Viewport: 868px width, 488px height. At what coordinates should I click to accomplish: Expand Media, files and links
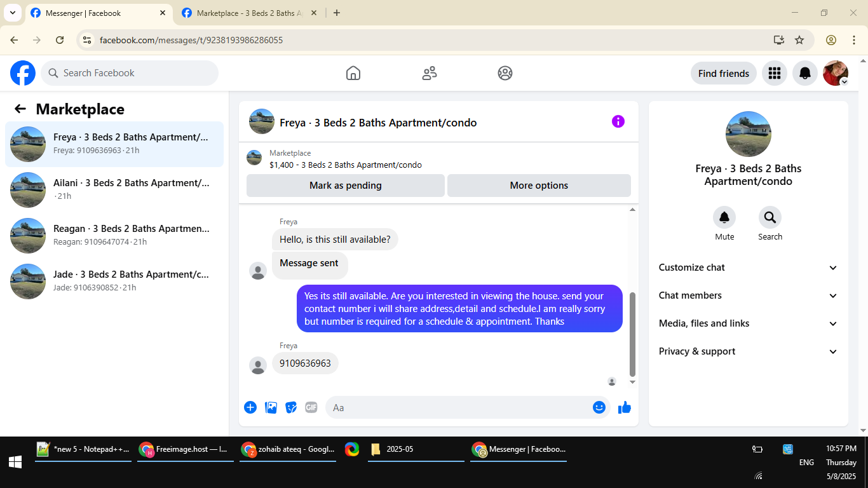pos(749,323)
